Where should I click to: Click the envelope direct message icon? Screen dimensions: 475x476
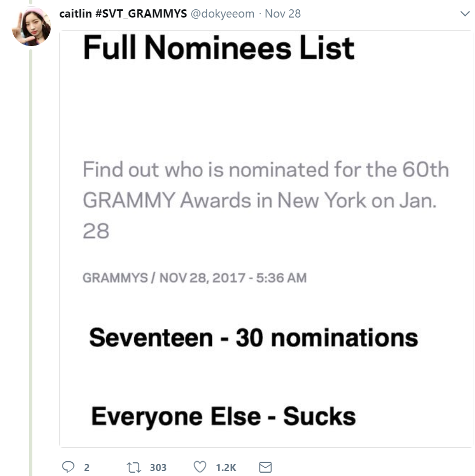[x=265, y=467]
